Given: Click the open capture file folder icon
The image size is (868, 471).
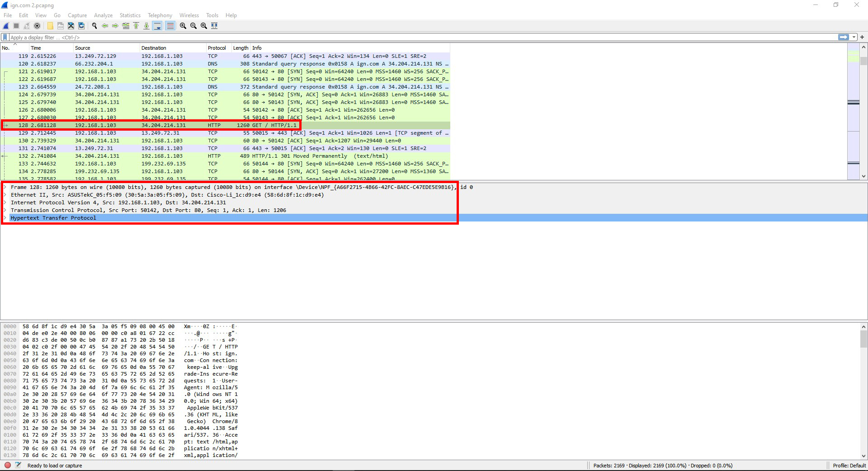Looking at the screenshot, I should coord(50,26).
